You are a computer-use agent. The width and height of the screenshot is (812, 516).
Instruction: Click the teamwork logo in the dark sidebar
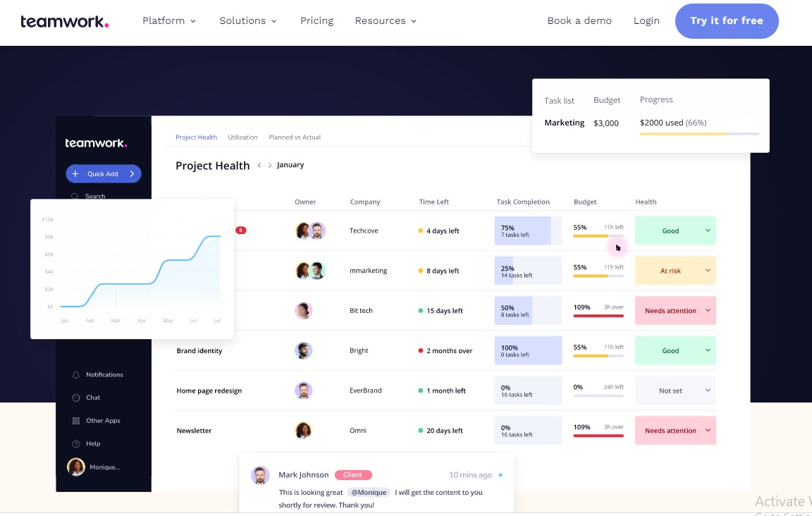coord(96,143)
